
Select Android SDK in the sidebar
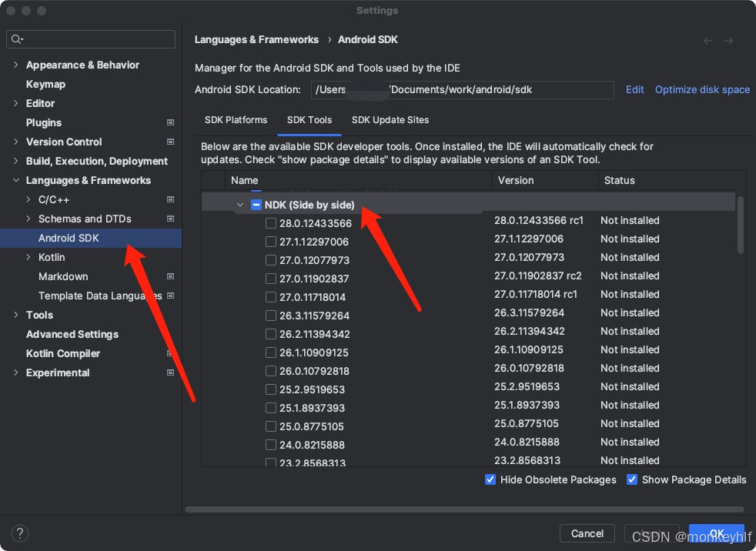(91, 238)
